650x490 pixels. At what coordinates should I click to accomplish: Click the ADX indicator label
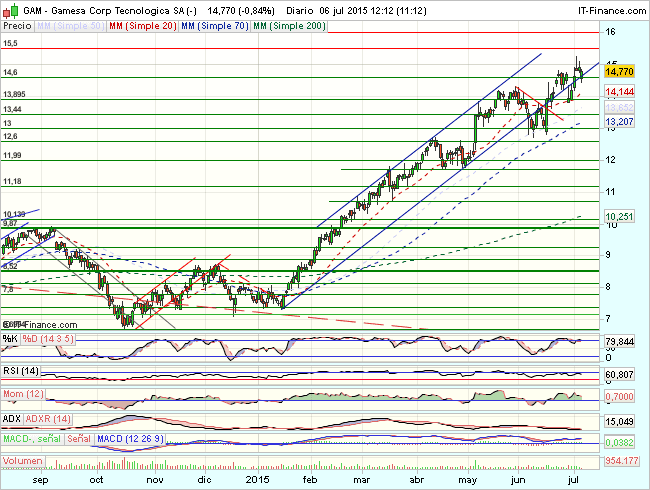click(x=12, y=419)
